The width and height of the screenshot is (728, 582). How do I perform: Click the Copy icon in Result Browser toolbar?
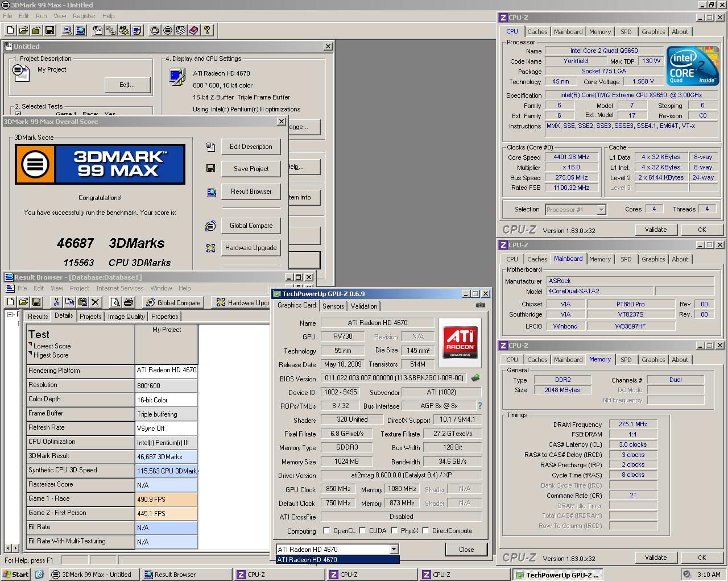click(x=69, y=302)
